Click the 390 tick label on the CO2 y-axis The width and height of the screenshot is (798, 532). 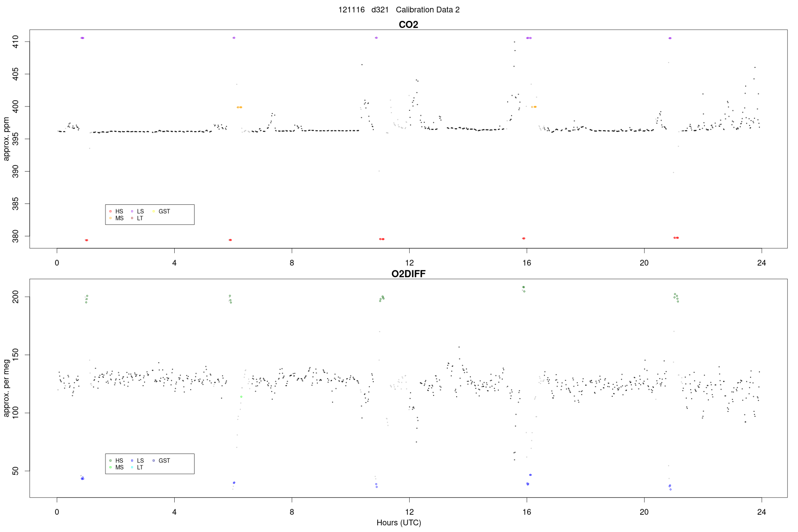(x=16, y=172)
